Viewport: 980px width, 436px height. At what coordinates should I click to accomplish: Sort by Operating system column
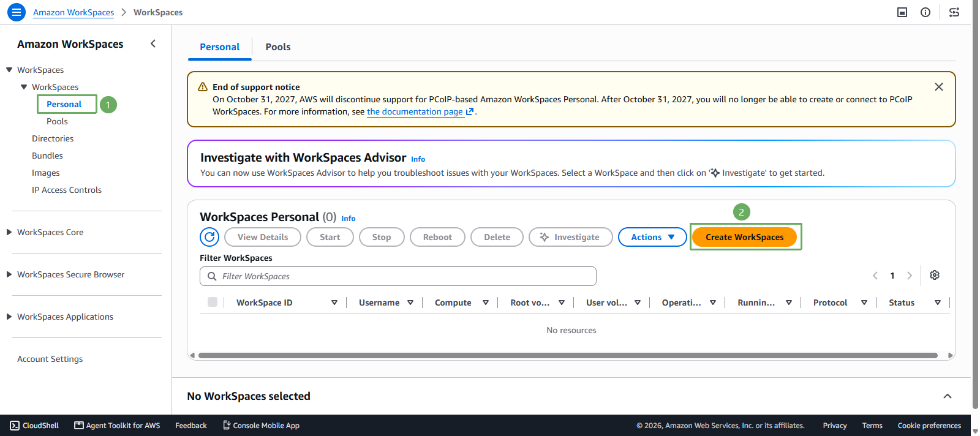[x=713, y=303]
